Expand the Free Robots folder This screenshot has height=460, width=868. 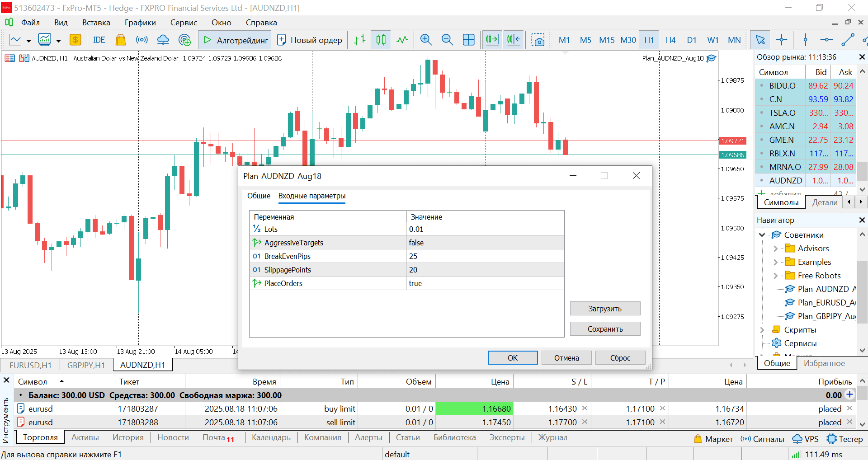(x=775, y=276)
